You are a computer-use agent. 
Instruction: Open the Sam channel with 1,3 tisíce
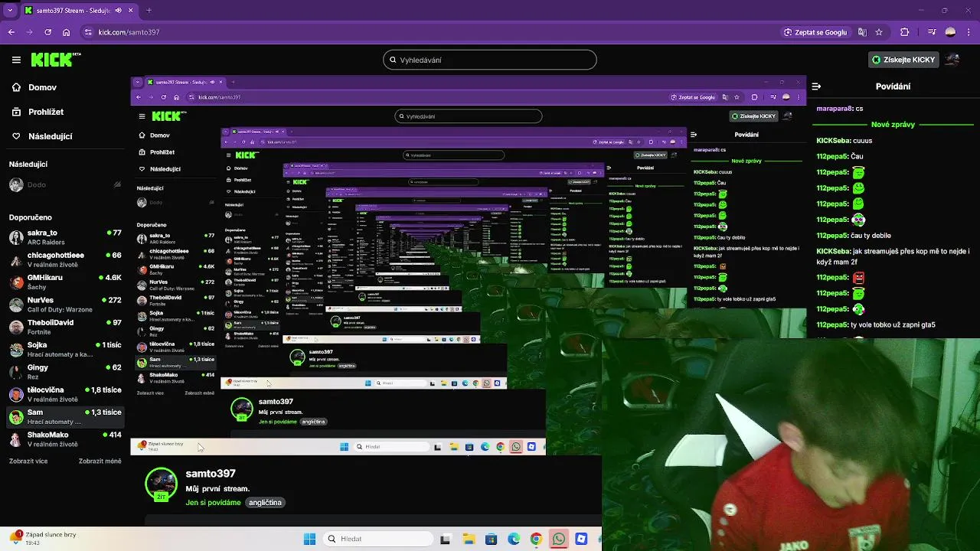pos(65,417)
